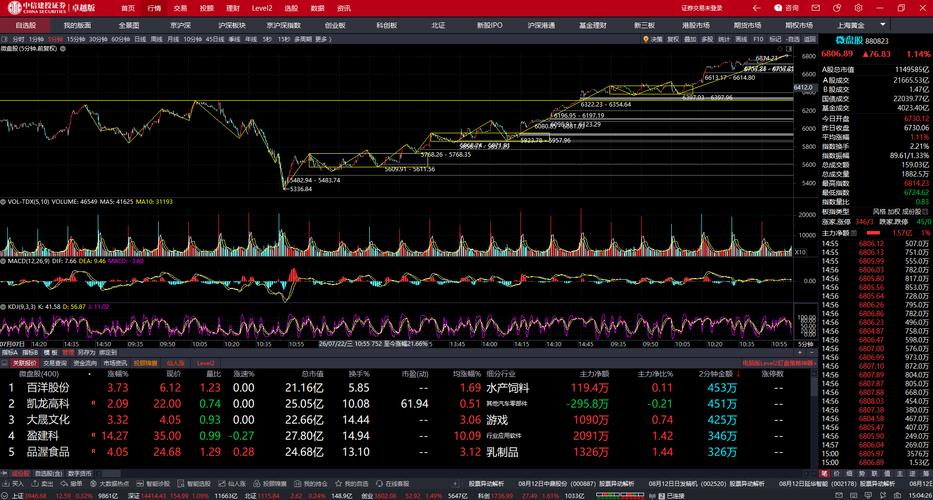Switch to 科创板 market tab
The width and height of the screenshot is (933, 500).
pos(387,25)
